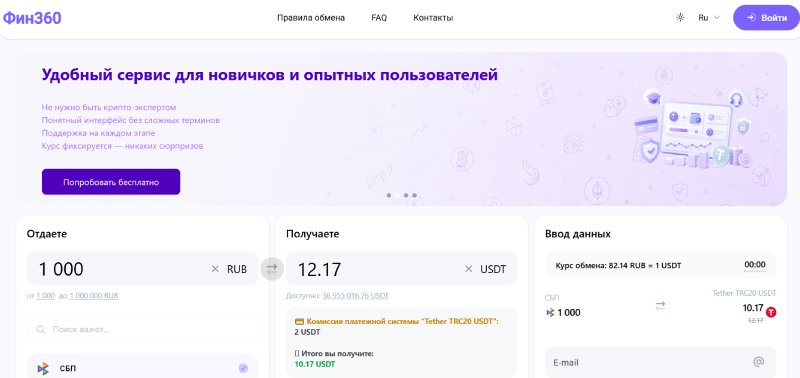The width and height of the screenshot is (800, 378).
Task: Select the second banner slide dot
Action: pyautogui.click(x=397, y=195)
